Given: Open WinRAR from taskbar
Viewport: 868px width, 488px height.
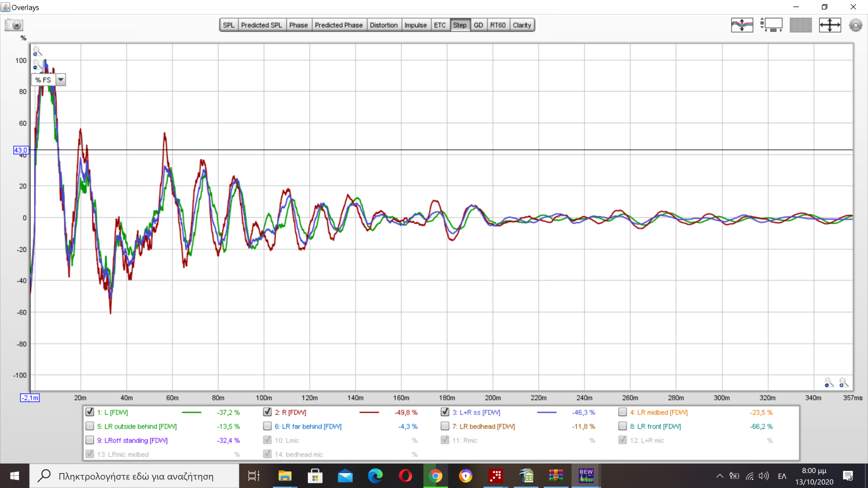Looking at the screenshot, I should (x=556, y=476).
